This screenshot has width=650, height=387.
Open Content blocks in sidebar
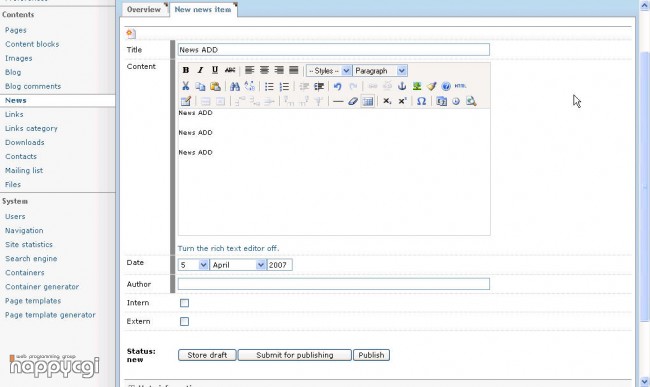pos(32,44)
